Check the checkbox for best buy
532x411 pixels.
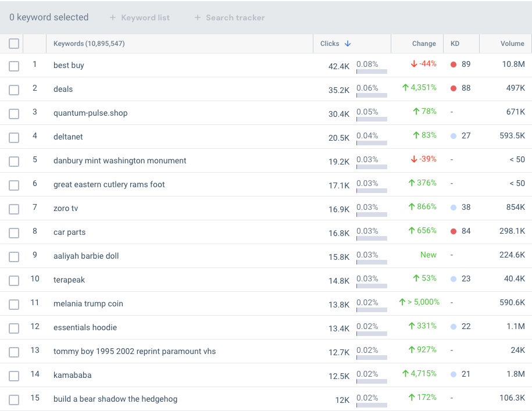14,66
